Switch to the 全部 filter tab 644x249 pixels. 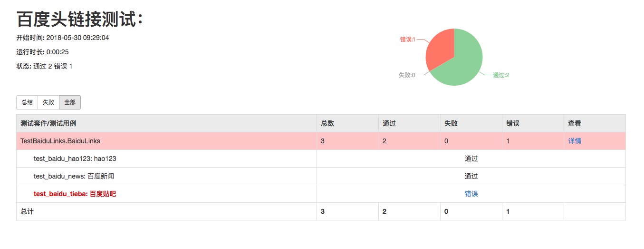[x=70, y=102]
